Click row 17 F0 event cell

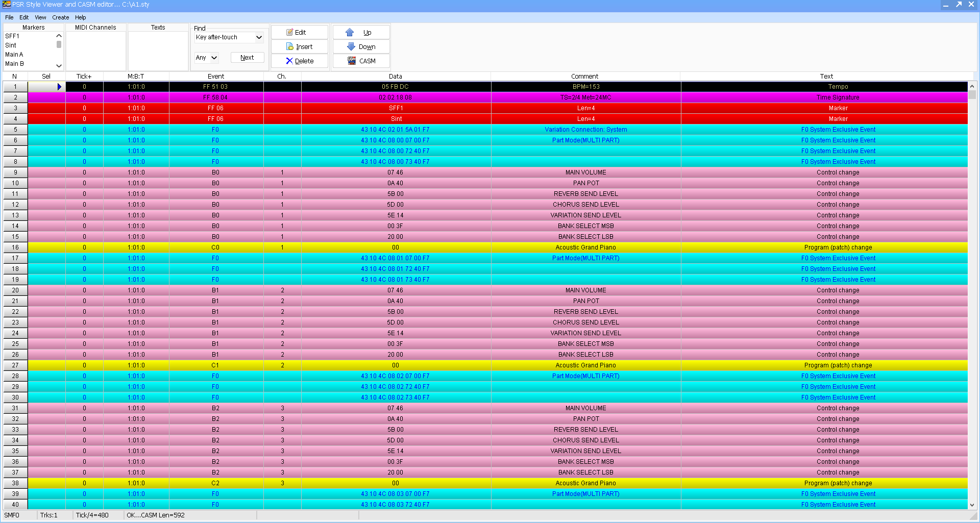pos(216,258)
